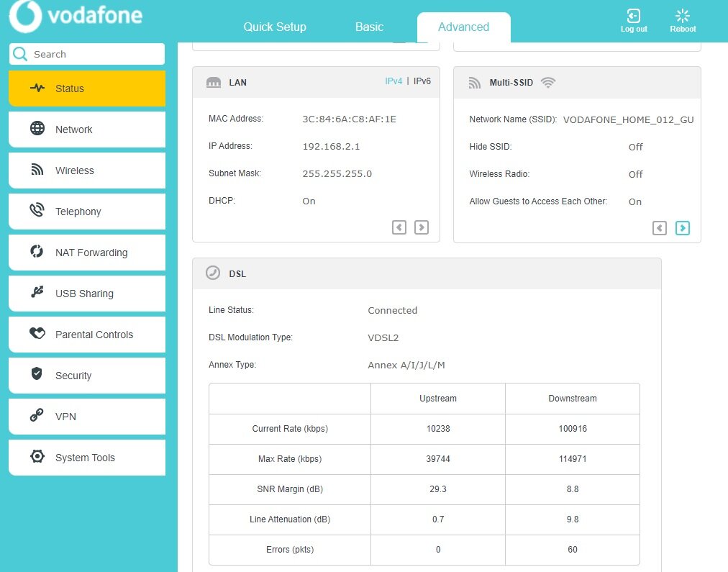The width and height of the screenshot is (728, 572).
Task: Click the Log out icon
Action: 634,16
